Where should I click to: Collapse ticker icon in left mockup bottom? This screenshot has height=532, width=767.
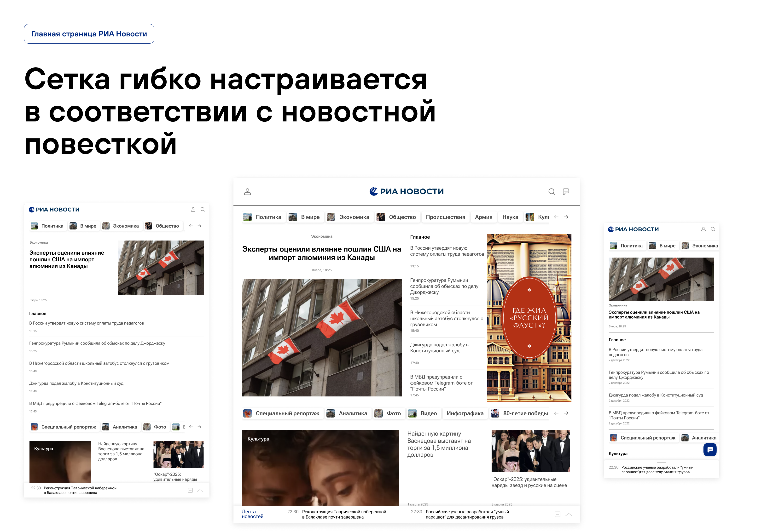click(x=190, y=490)
